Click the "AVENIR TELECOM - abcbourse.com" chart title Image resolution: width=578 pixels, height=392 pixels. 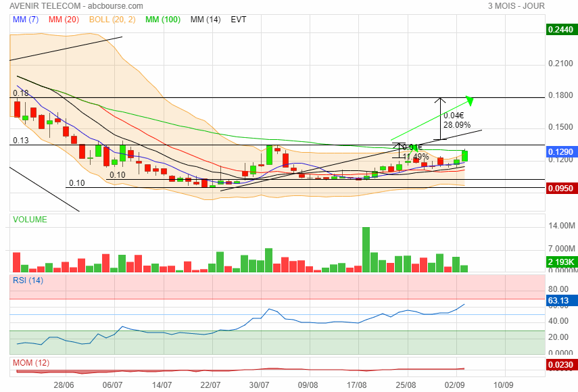[76, 6]
